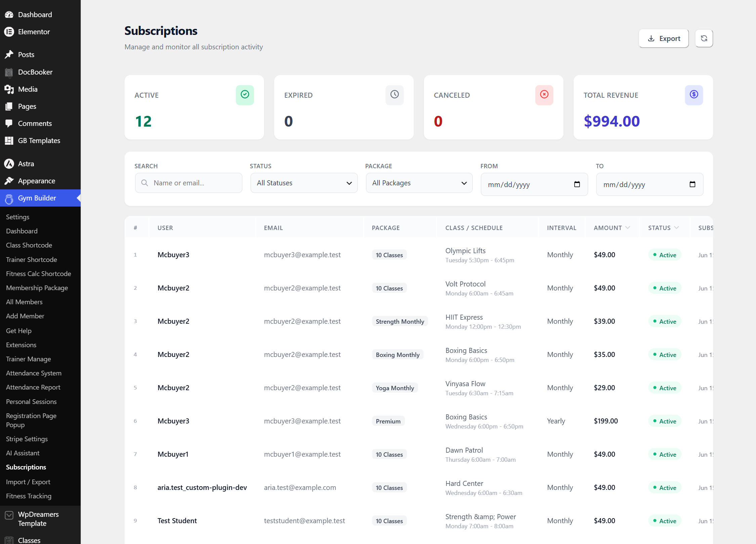Open All Members submenu item
756x544 pixels.
[24, 302]
